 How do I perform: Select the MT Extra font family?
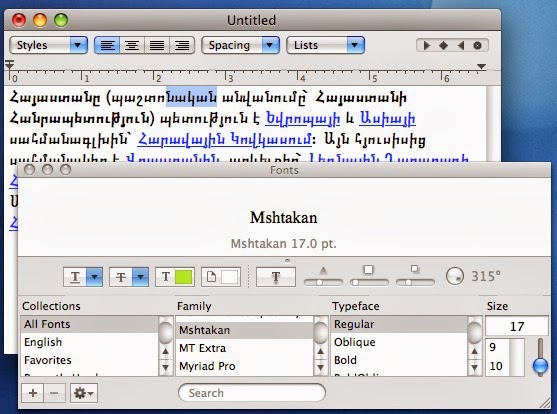pos(244,348)
